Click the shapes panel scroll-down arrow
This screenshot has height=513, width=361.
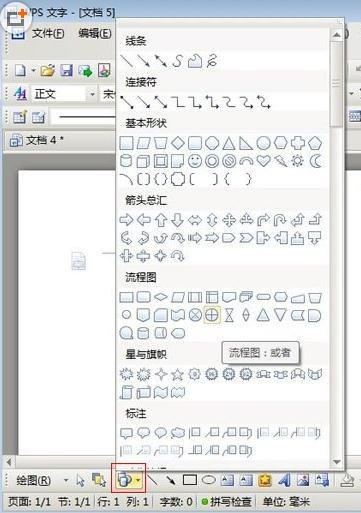337,462
